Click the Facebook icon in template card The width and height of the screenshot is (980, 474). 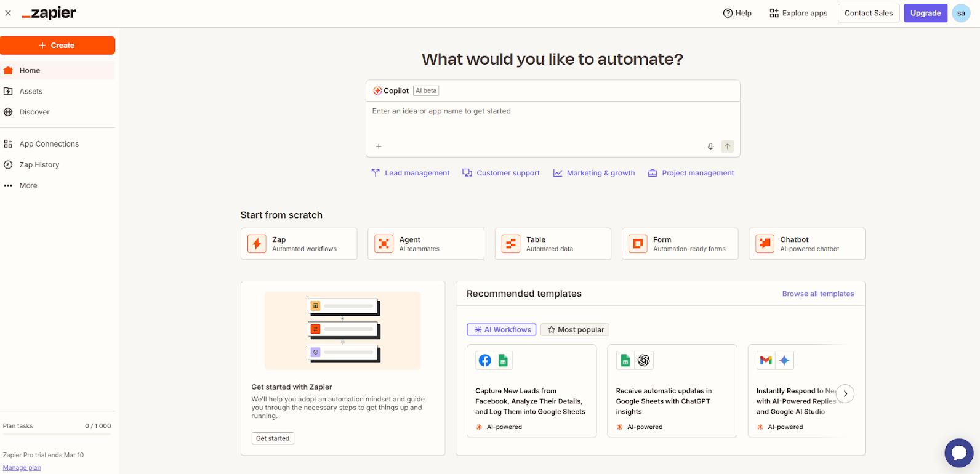(x=485, y=361)
